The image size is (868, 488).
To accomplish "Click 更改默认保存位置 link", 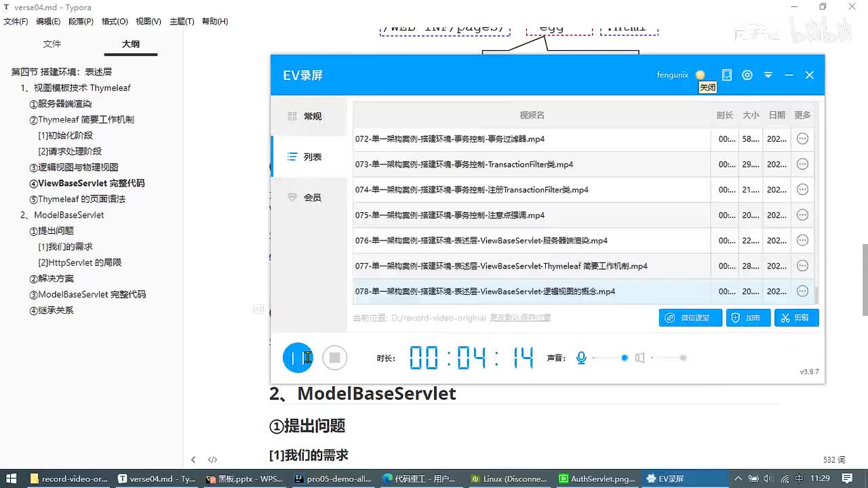I will [520, 317].
